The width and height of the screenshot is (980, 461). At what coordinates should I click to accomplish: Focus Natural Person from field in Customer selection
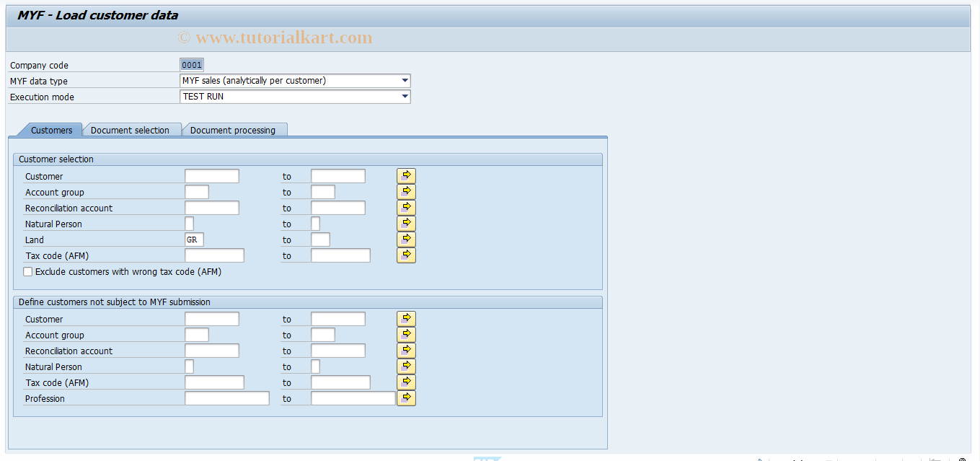pos(190,224)
